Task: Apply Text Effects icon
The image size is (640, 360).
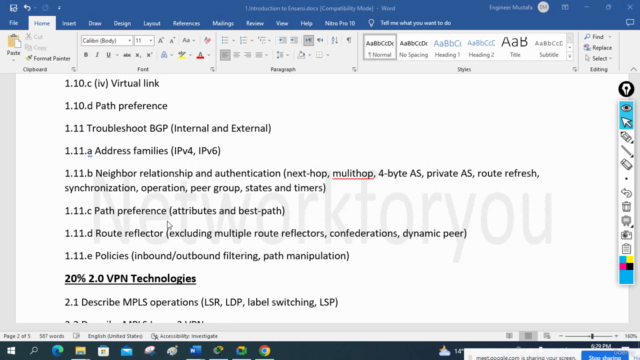Action: coord(164,55)
